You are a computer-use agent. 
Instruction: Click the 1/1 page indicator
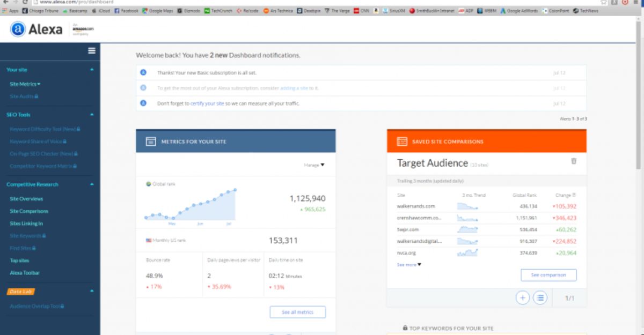click(569, 298)
